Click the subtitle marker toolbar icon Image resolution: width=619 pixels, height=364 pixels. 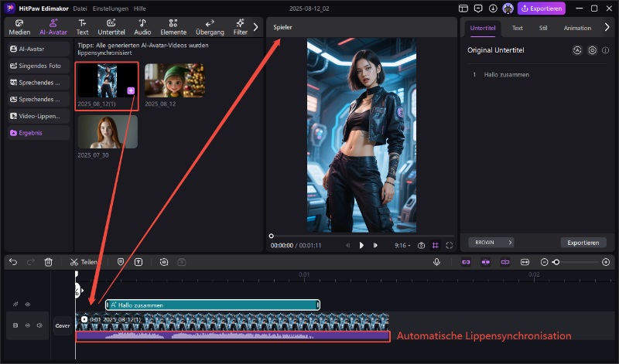[x=121, y=262]
